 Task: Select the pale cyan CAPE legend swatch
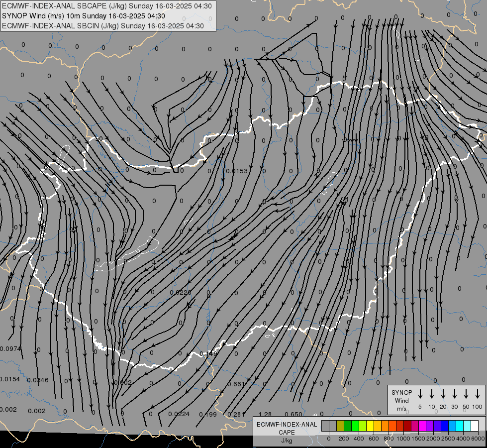click(467, 426)
